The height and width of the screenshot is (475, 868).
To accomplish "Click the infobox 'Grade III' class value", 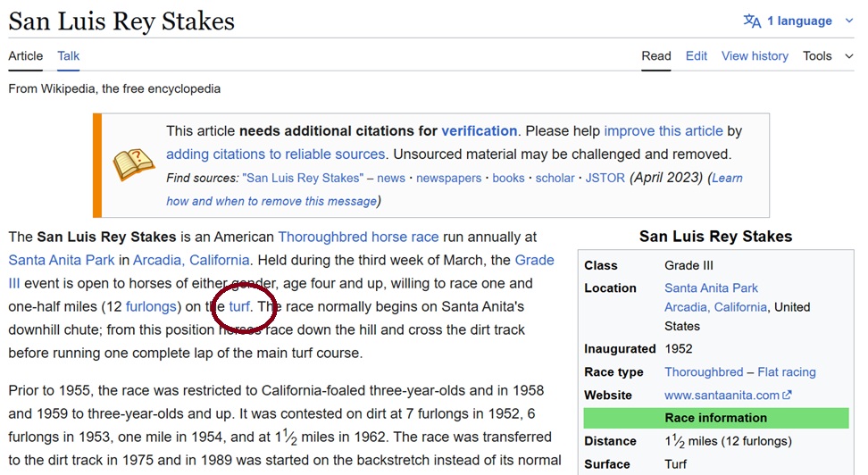I will (689, 265).
